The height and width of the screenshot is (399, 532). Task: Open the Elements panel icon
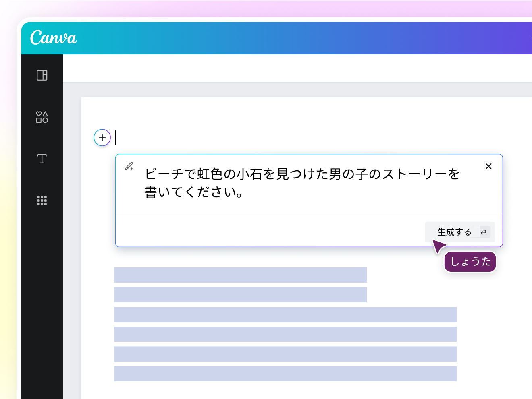(x=42, y=117)
